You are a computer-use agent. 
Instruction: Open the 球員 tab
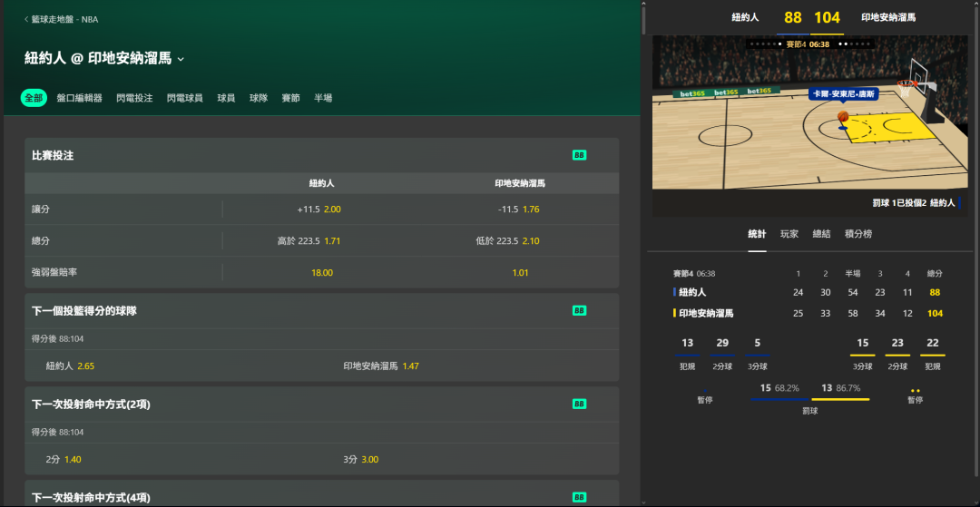point(226,98)
